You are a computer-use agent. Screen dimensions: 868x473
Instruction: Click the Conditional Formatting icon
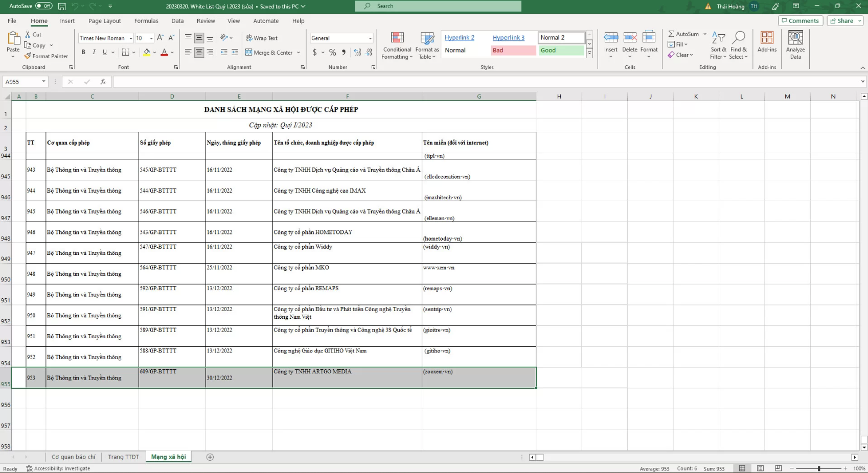point(397,38)
